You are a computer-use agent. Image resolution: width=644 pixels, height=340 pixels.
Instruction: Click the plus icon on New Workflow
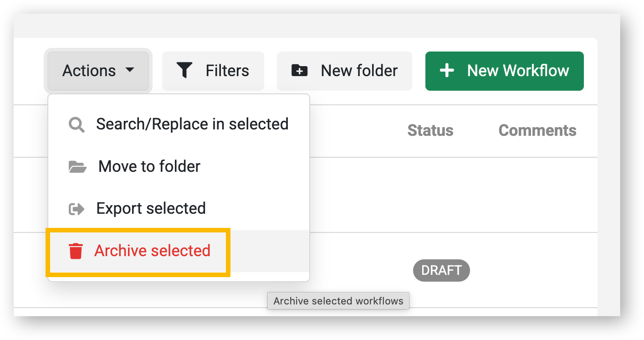tap(447, 71)
